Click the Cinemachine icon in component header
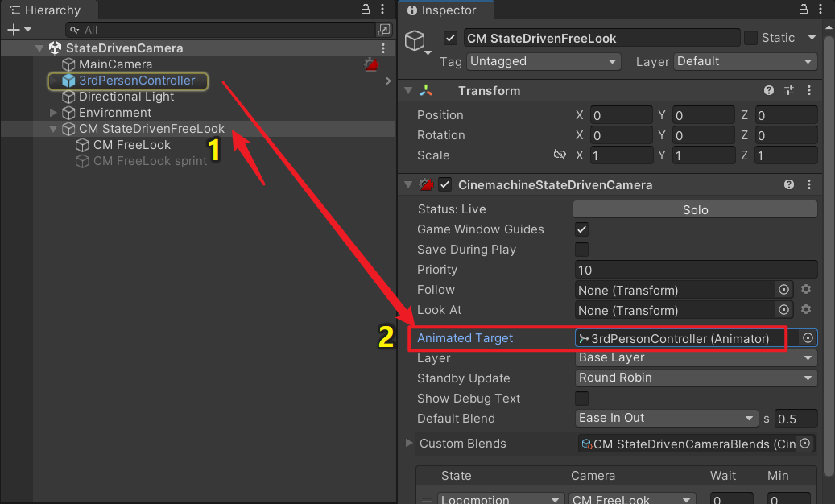 (426, 184)
